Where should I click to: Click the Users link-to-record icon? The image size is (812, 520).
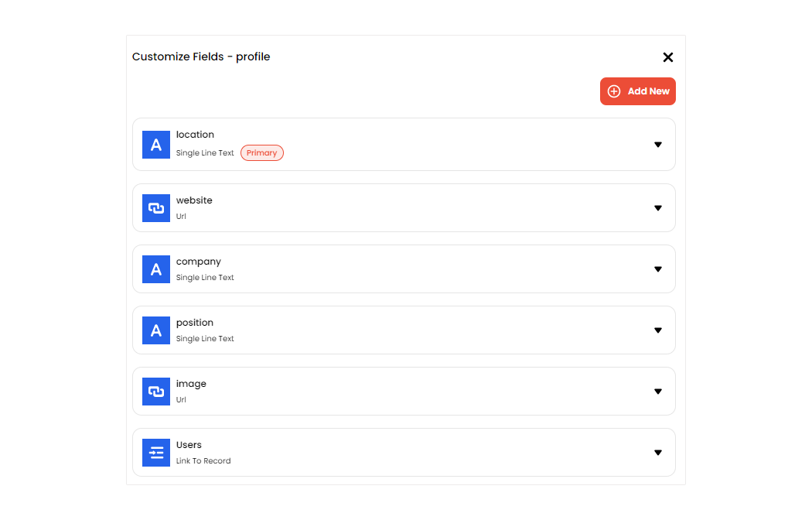(x=156, y=453)
